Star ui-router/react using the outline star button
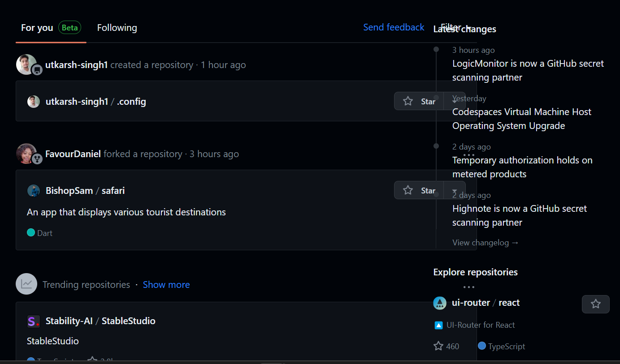620x364 pixels. [x=596, y=304]
